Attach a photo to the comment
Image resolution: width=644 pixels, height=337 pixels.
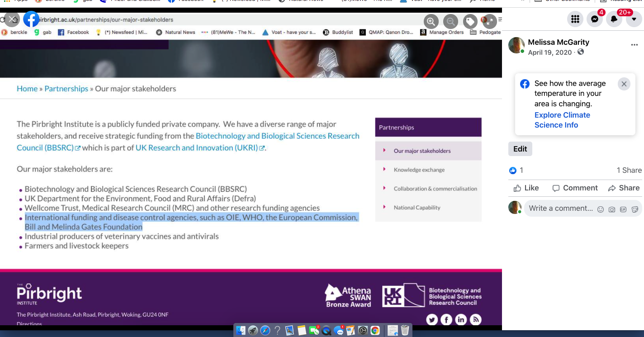pyautogui.click(x=612, y=209)
